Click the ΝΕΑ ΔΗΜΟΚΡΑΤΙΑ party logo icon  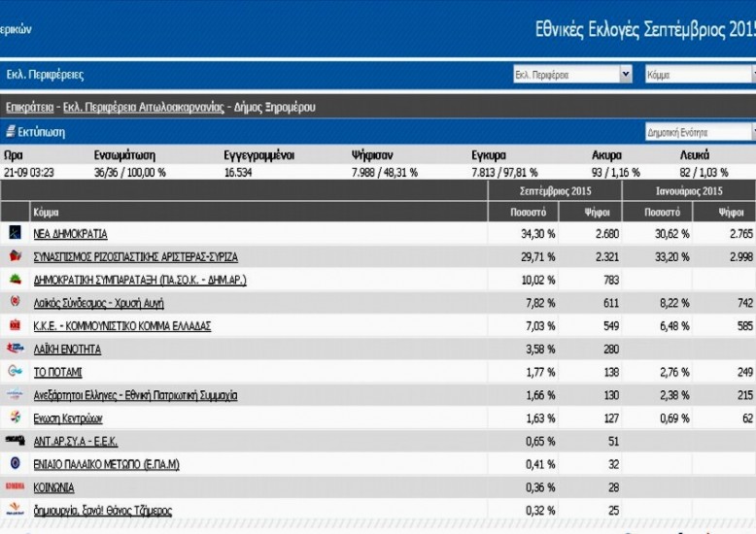[15, 233]
